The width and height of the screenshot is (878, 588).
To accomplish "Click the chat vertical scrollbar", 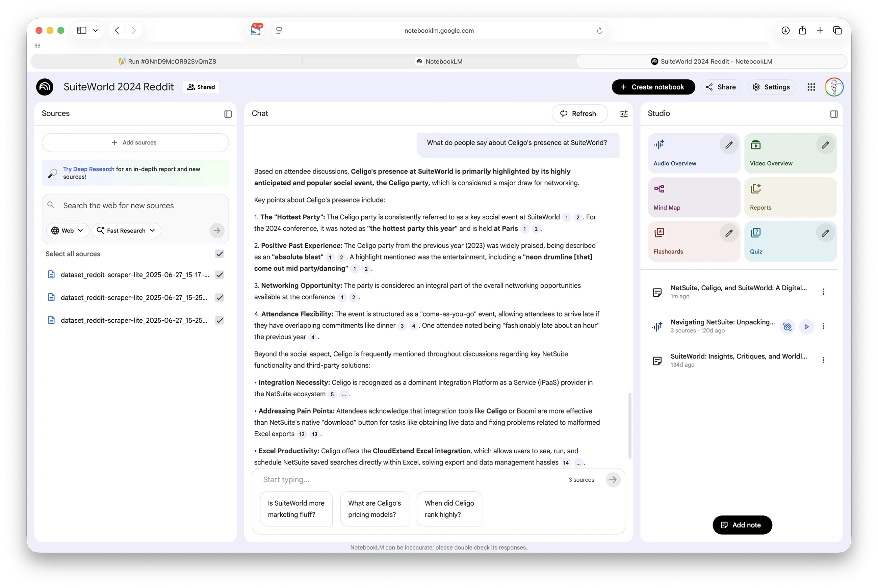I will [x=630, y=426].
